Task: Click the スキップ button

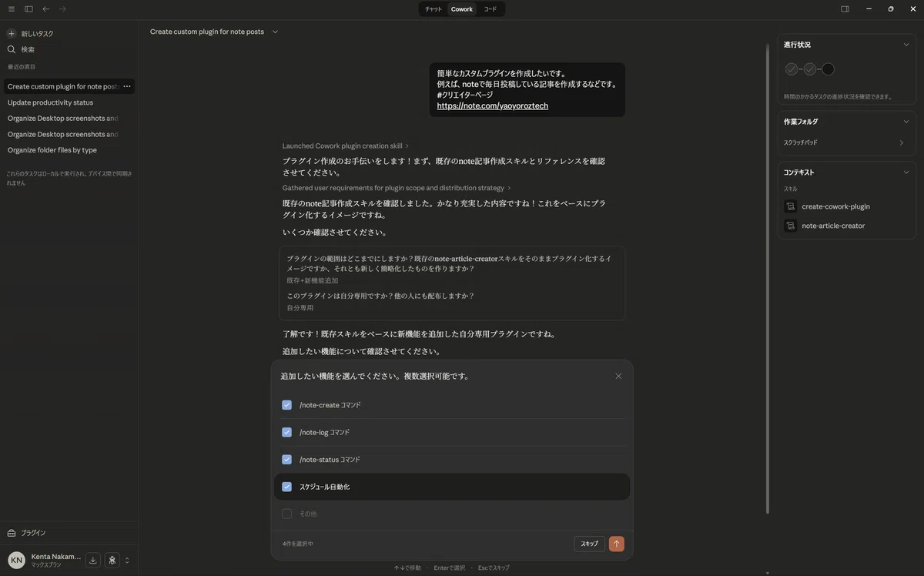Action: click(589, 544)
